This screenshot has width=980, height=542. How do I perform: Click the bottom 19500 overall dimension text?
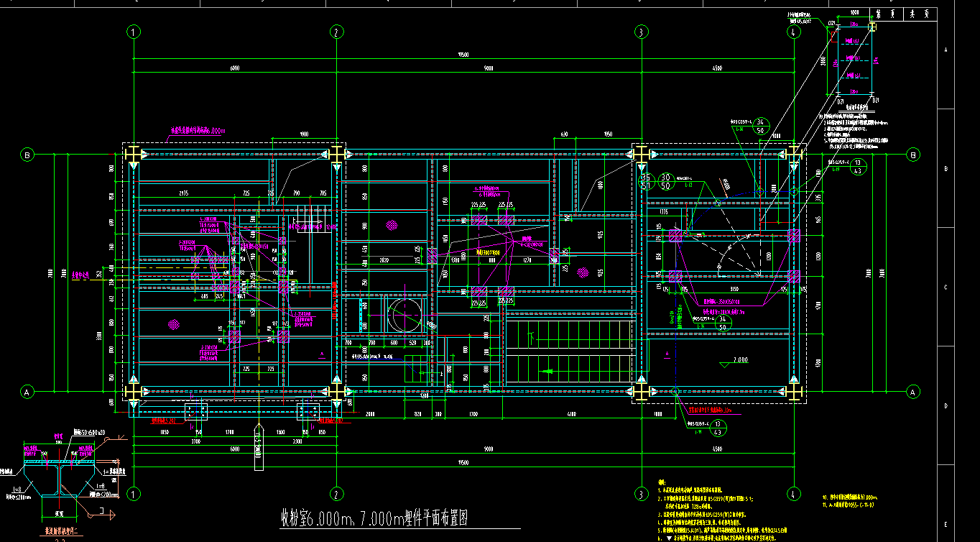coord(463,462)
